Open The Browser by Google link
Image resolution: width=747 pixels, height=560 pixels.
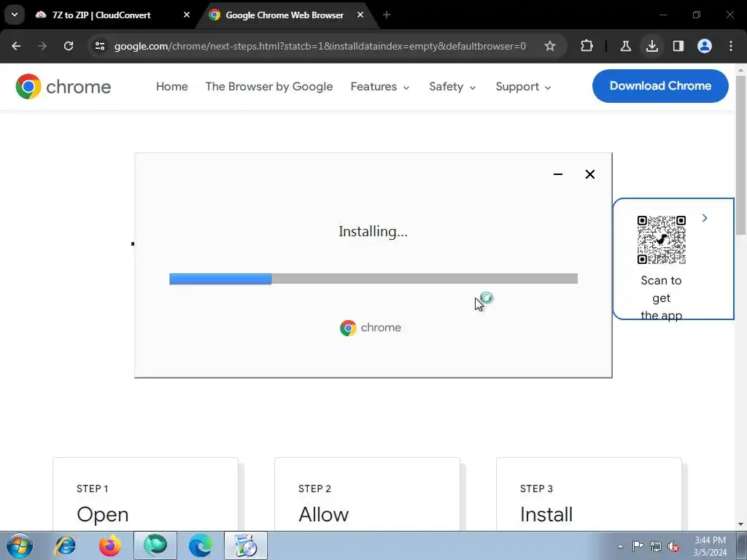click(269, 87)
